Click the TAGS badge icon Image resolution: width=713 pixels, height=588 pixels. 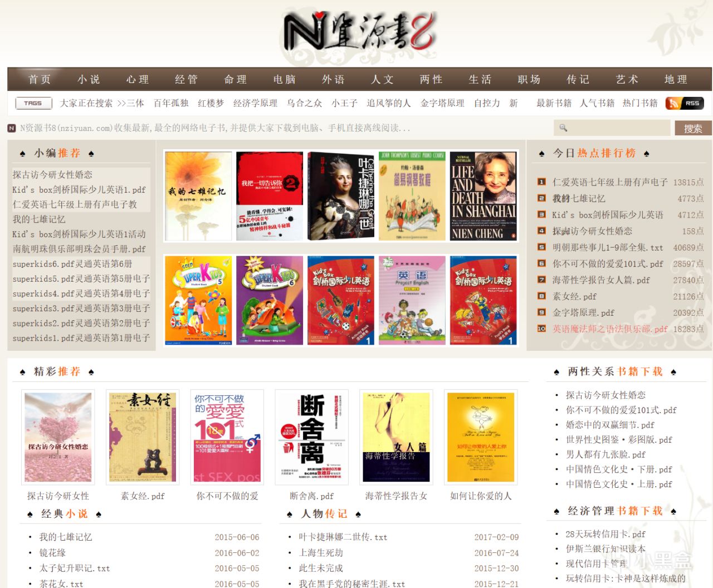pyautogui.click(x=33, y=103)
